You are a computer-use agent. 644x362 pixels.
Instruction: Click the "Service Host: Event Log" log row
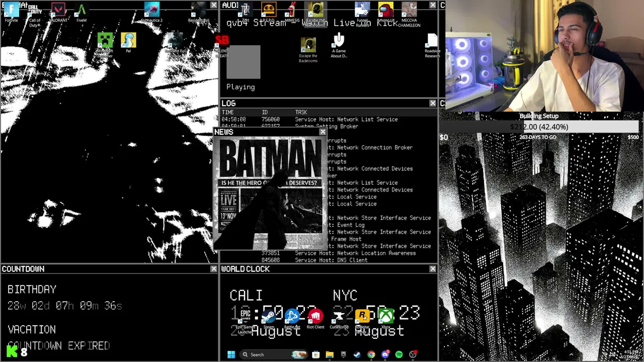tap(329, 225)
